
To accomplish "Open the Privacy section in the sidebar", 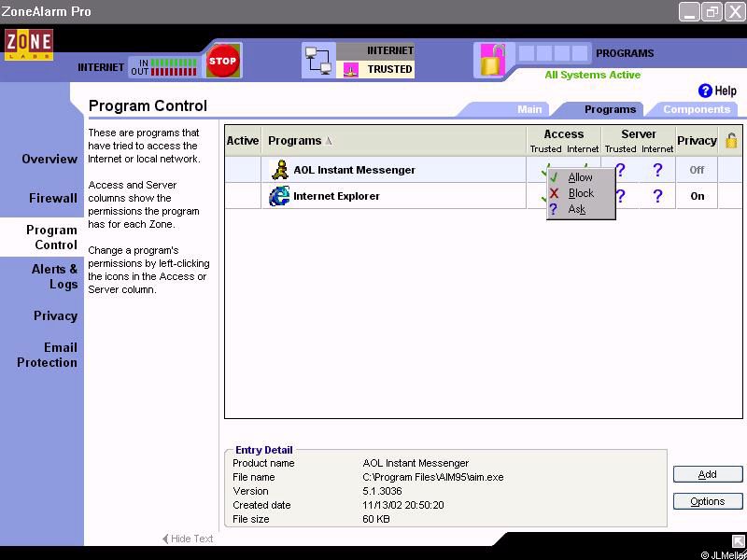I will (x=55, y=315).
